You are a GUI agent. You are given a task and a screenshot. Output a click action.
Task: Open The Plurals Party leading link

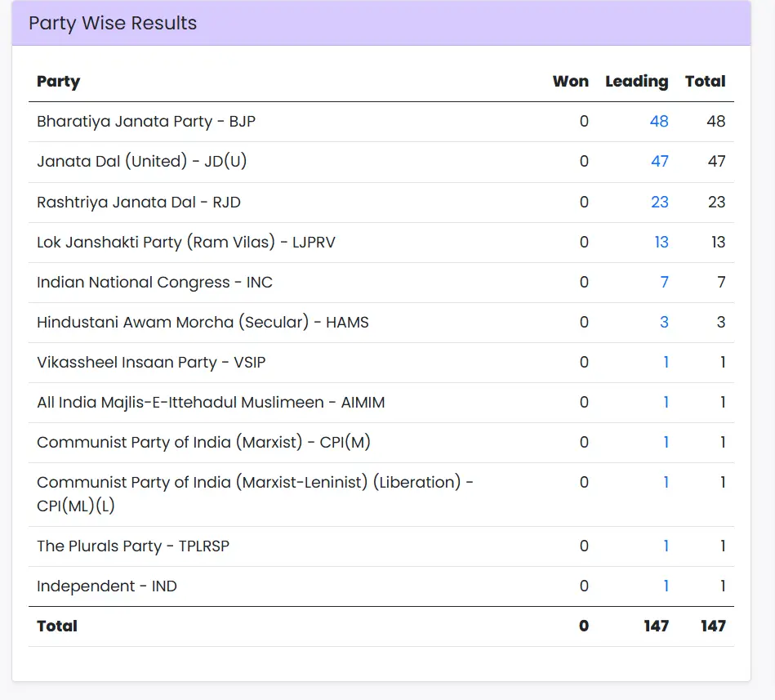pos(666,546)
